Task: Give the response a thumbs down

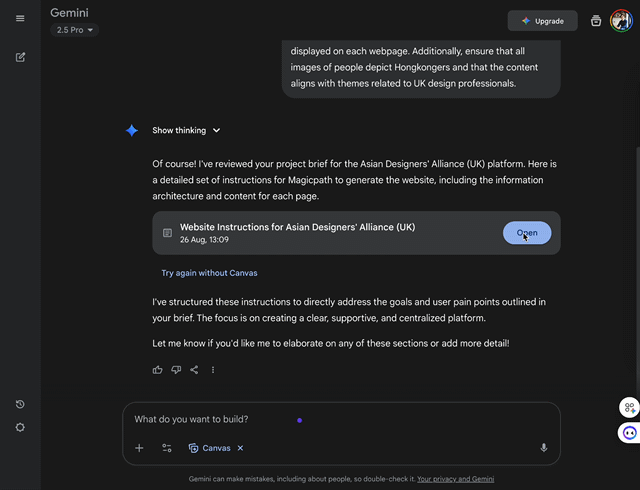Action: (176, 370)
